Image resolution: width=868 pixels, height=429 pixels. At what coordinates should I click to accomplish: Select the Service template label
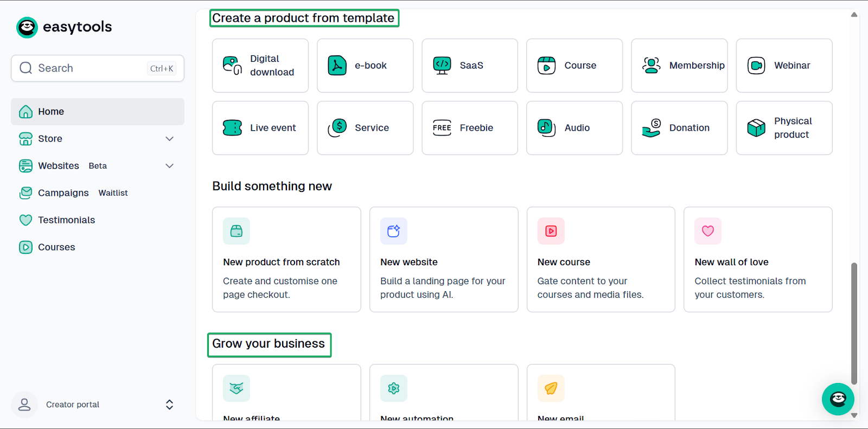point(372,128)
